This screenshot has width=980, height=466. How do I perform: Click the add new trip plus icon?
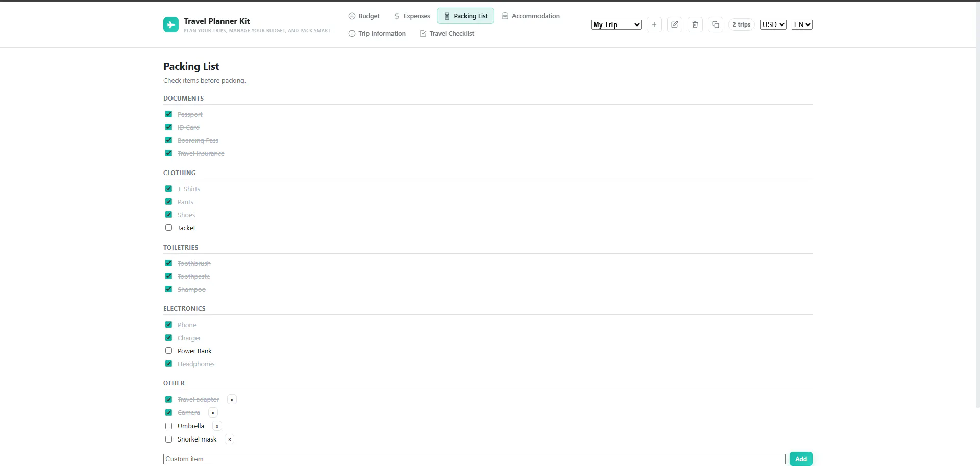click(x=654, y=24)
